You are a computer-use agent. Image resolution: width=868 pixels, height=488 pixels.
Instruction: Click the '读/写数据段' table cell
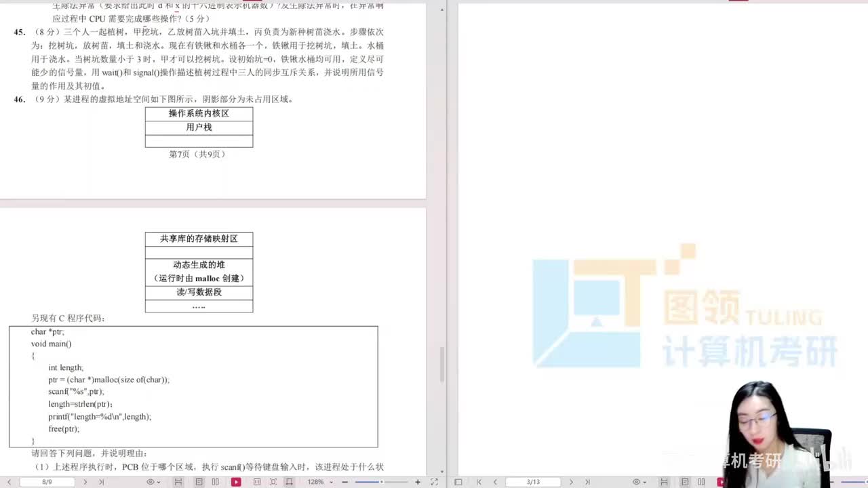tap(199, 292)
